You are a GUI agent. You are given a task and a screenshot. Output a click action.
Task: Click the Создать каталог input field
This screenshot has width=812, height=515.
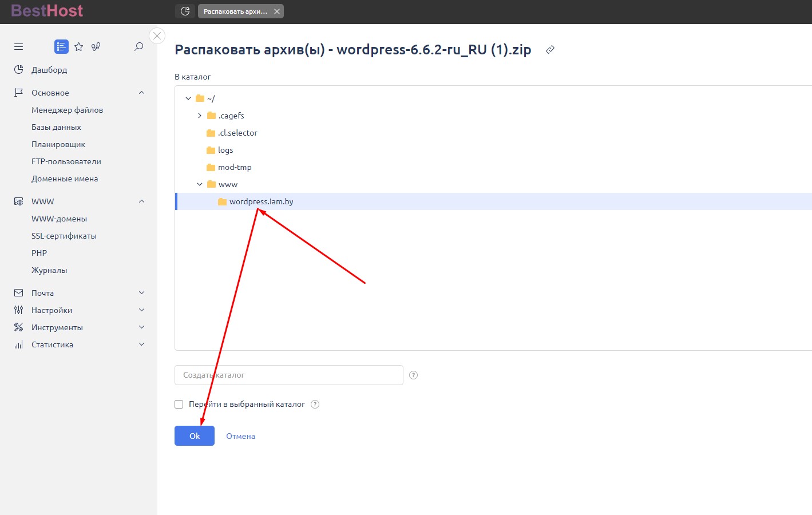288,375
